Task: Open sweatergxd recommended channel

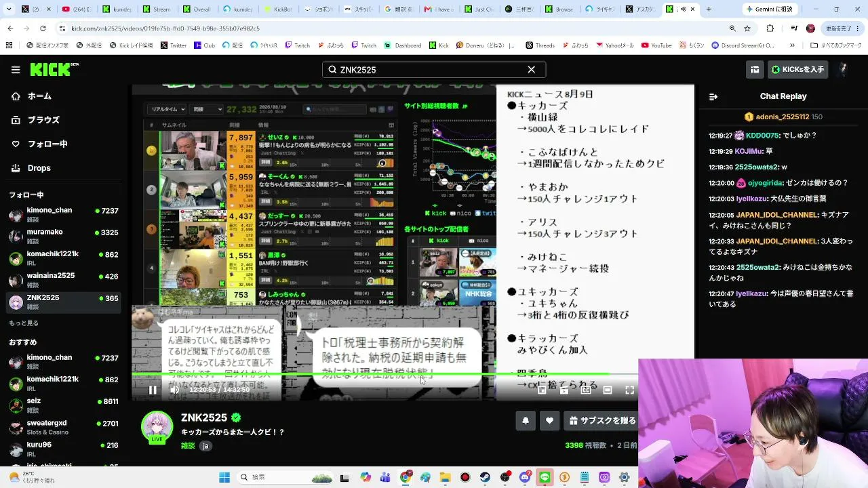Action: [x=64, y=427]
